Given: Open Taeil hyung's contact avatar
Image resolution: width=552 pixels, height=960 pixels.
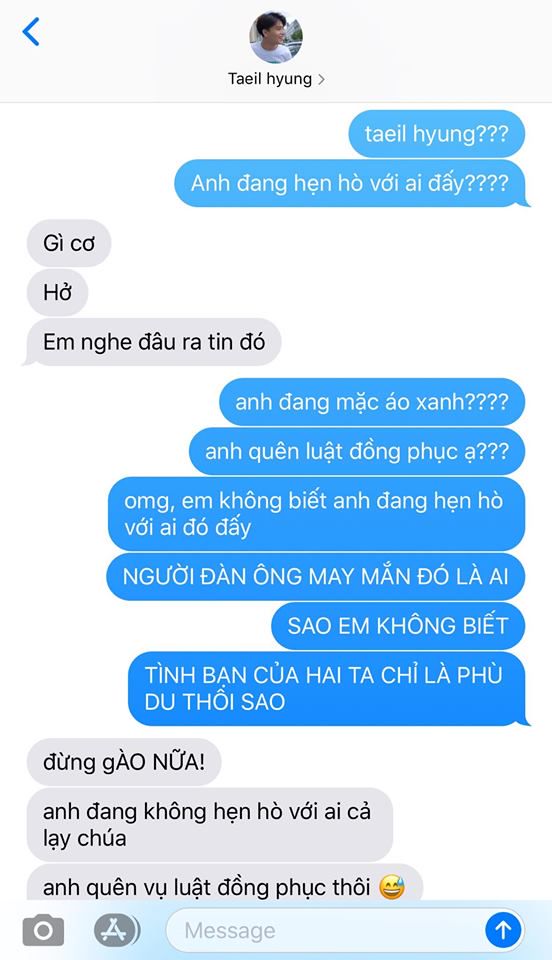Looking at the screenshot, I should [x=276, y=37].
